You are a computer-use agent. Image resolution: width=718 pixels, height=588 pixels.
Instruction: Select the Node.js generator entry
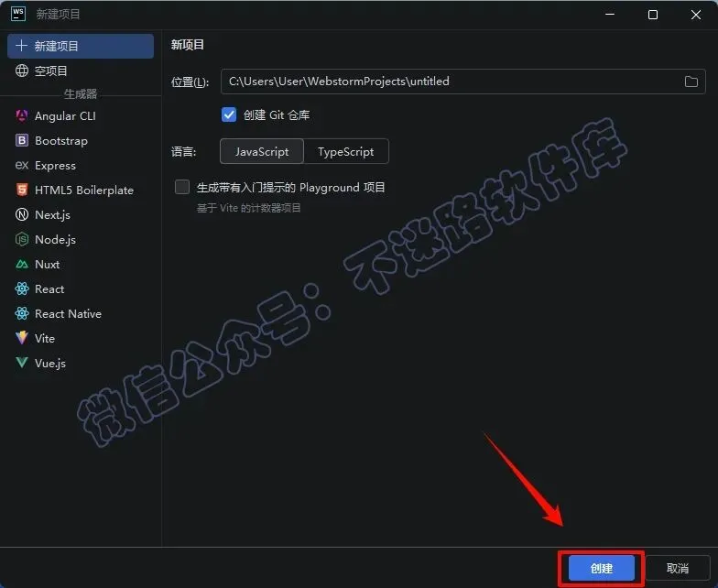[x=81, y=240]
